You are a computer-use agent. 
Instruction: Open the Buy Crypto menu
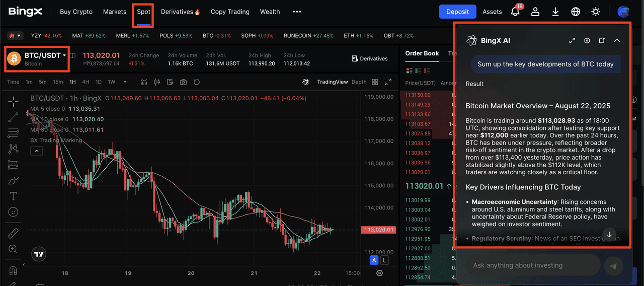pyautogui.click(x=76, y=12)
